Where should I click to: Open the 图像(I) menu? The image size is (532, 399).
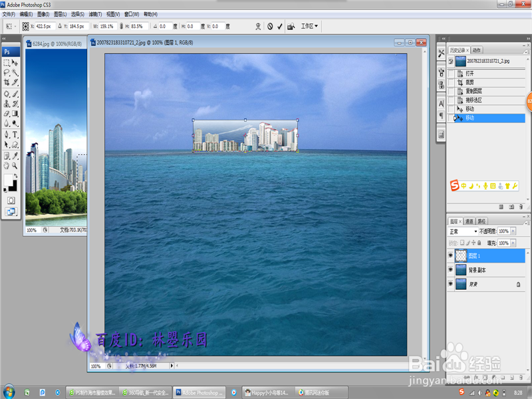coord(43,14)
